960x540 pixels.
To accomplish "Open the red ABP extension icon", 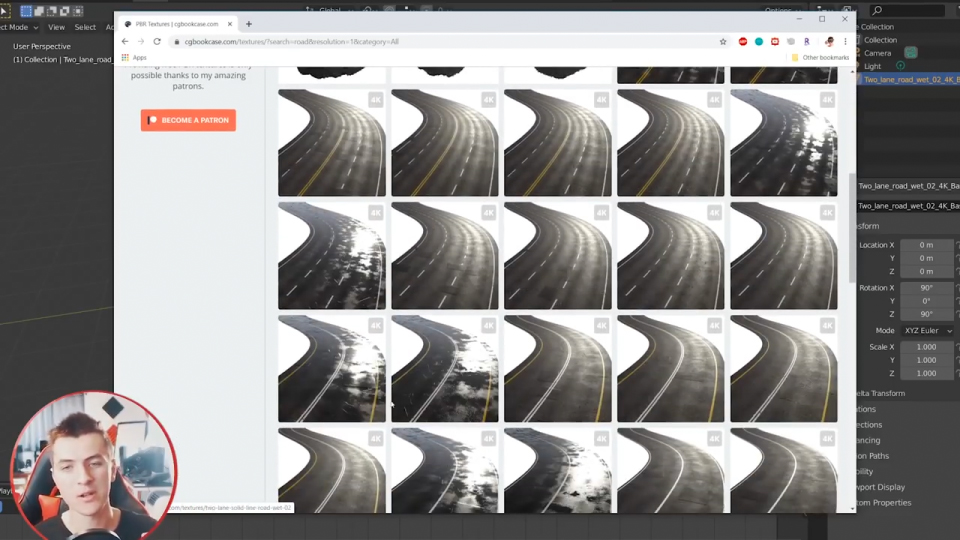I will click(x=743, y=42).
